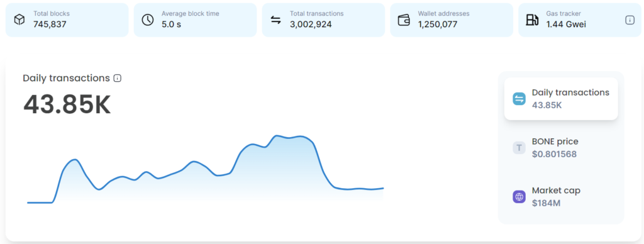
Task: Click the purple Market cap globe icon
Action: [519, 196]
